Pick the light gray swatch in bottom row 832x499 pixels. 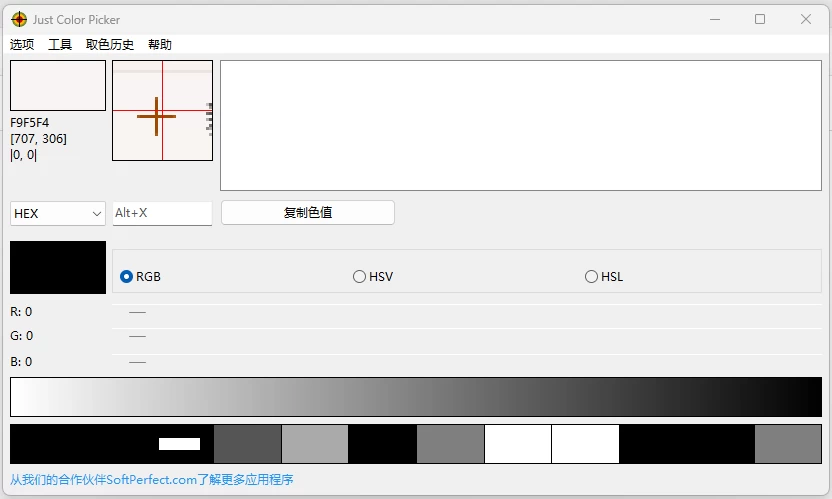315,444
